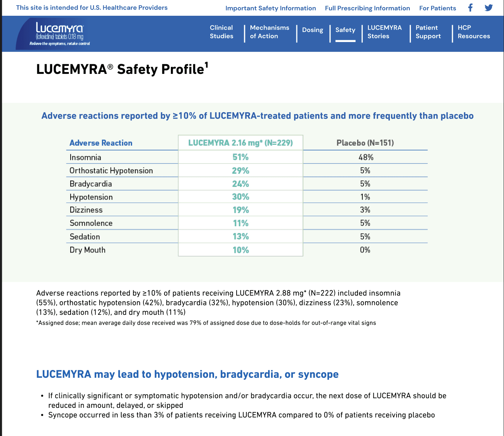This screenshot has height=436, width=504.
Task: Go to Dosing section
Action: 312,30
